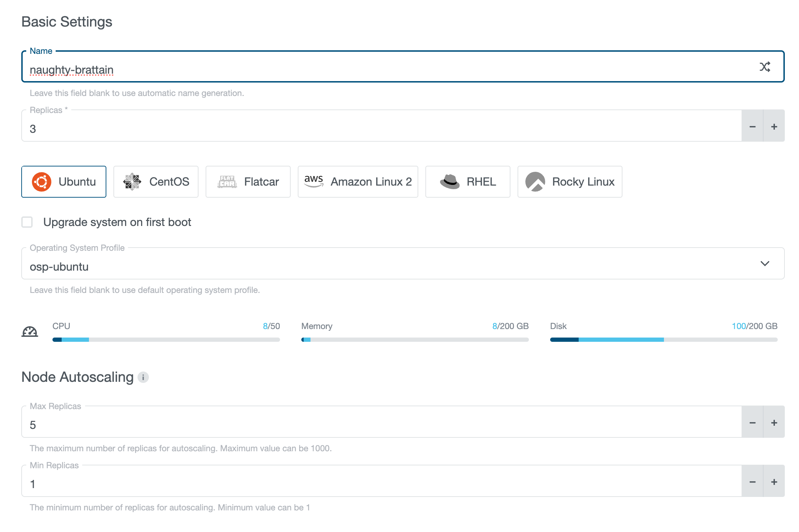Click the Node Autoscaling info icon
799x532 pixels.
(143, 377)
